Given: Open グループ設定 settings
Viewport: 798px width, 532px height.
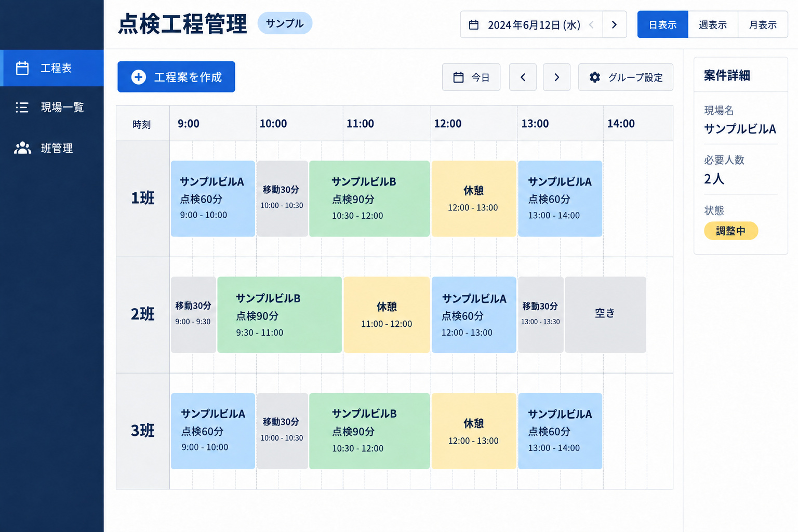Looking at the screenshot, I should pyautogui.click(x=626, y=77).
